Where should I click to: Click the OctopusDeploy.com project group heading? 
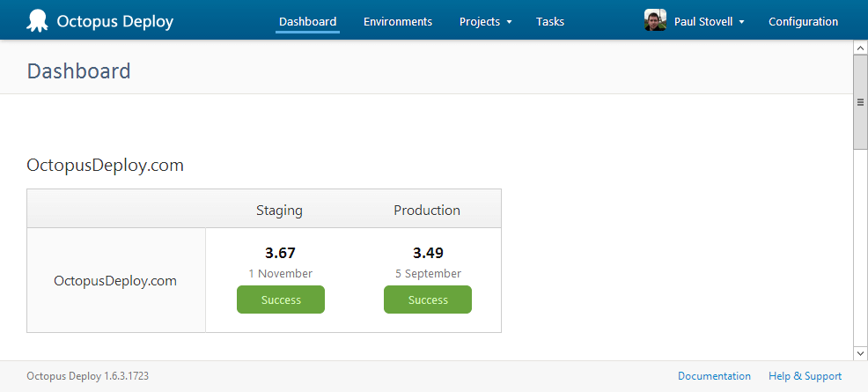106,165
